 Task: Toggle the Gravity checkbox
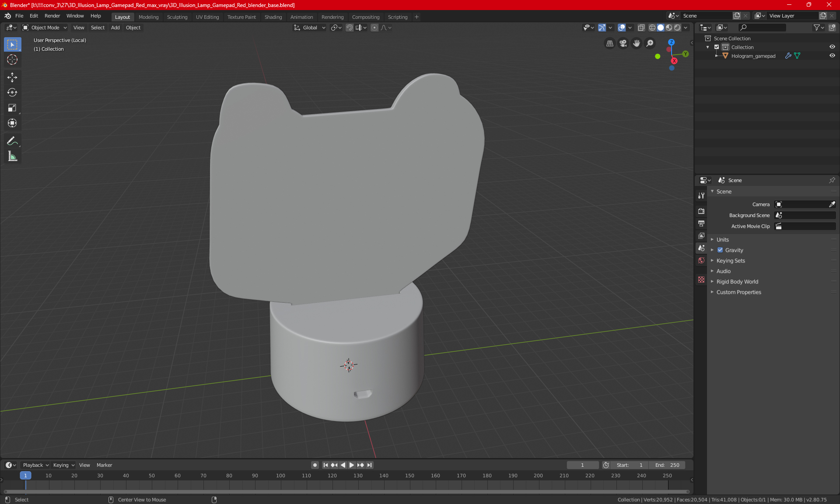pyautogui.click(x=720, y=250)
